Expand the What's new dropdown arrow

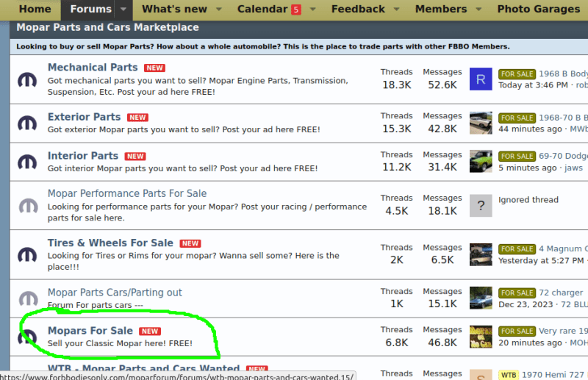219,9
